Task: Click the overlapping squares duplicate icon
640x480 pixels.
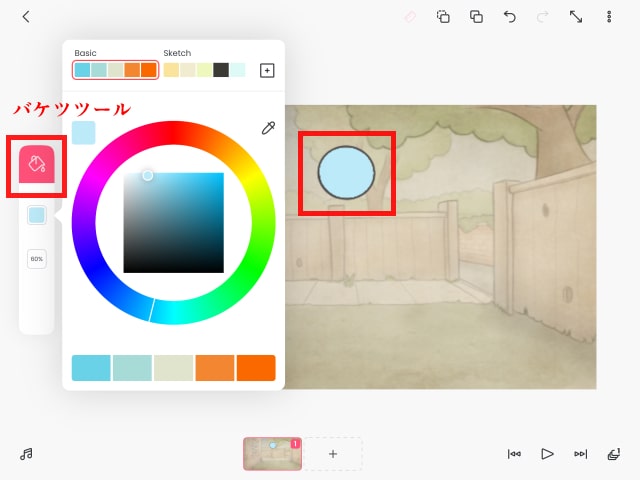Action: [476, 17]
